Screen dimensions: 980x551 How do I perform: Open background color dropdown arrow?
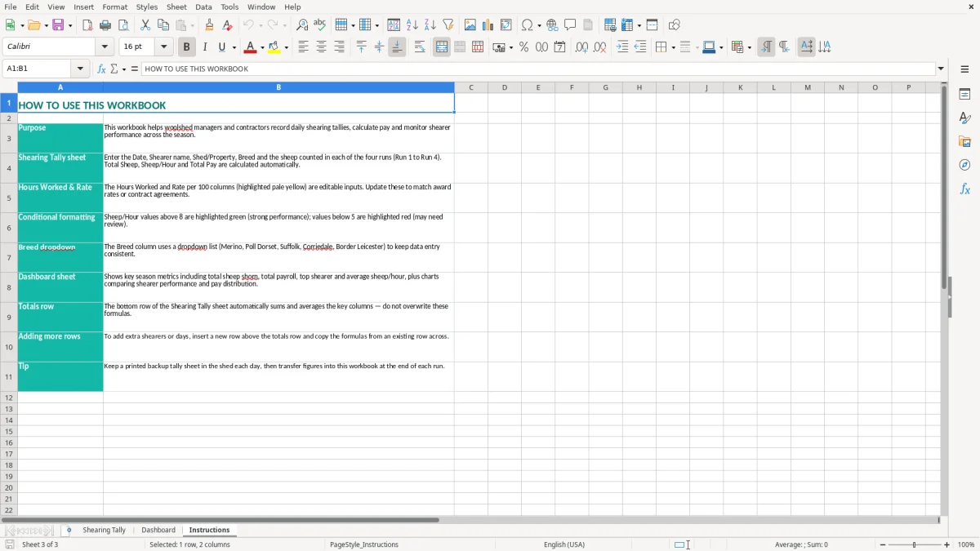tap(286, 47)
